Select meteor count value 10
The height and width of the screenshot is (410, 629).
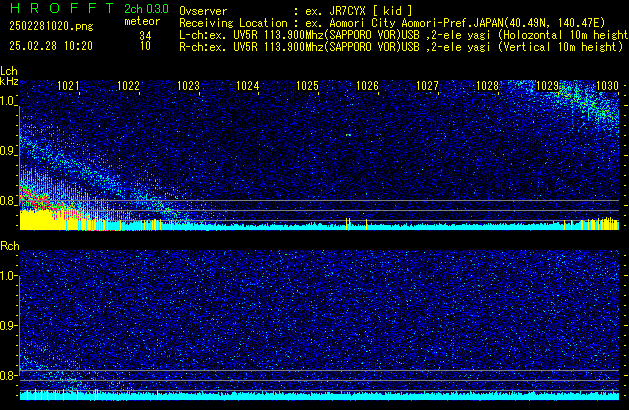coord(145,46)
